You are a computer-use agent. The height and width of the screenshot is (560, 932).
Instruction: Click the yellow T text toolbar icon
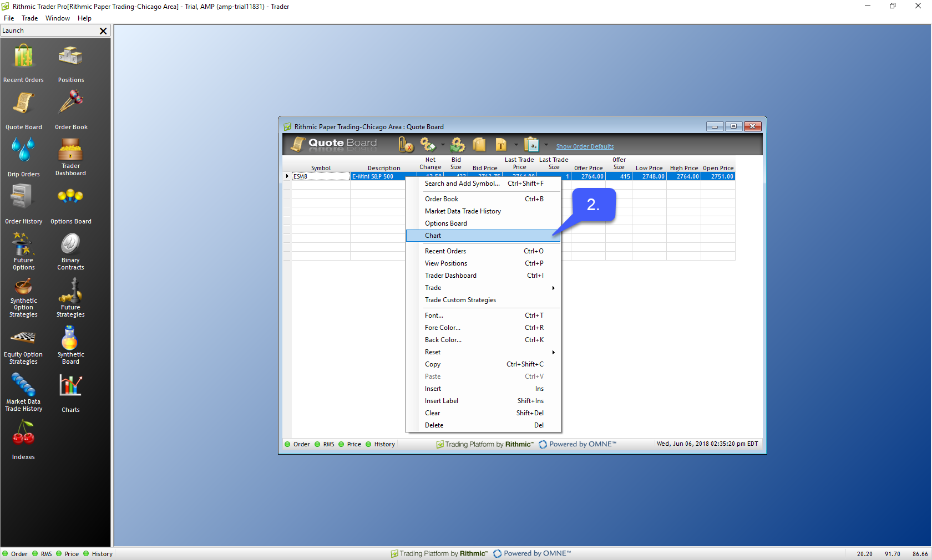pos(501,145)
